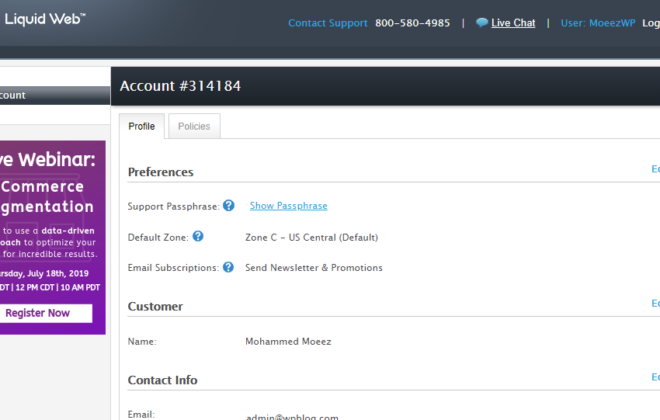
Task: Click the Email Subscriptions label
Action: tap(173, 268)
